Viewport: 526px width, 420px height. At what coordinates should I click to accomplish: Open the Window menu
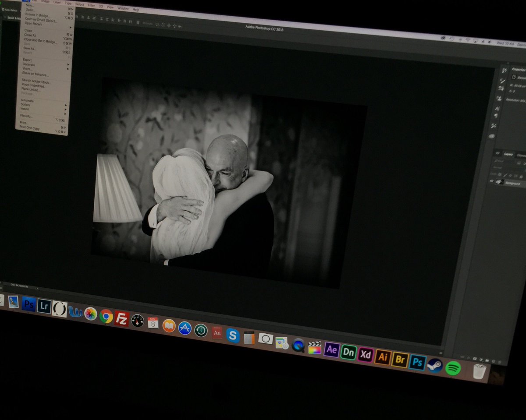123,8
